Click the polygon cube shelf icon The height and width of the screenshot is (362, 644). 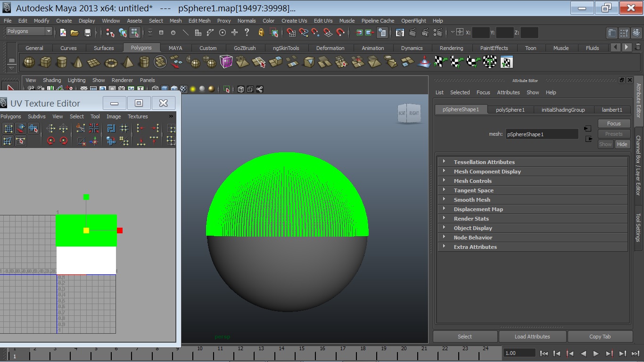(x=45, y=62)
